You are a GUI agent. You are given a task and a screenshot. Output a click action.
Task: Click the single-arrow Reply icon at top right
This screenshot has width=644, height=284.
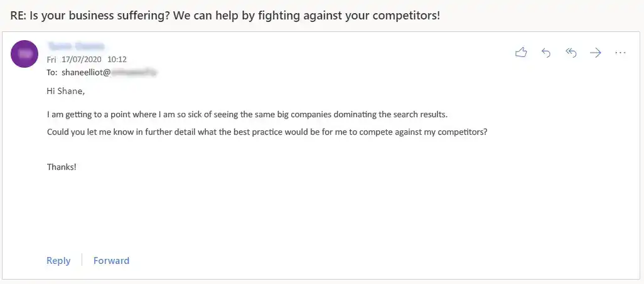coord(546,53)
